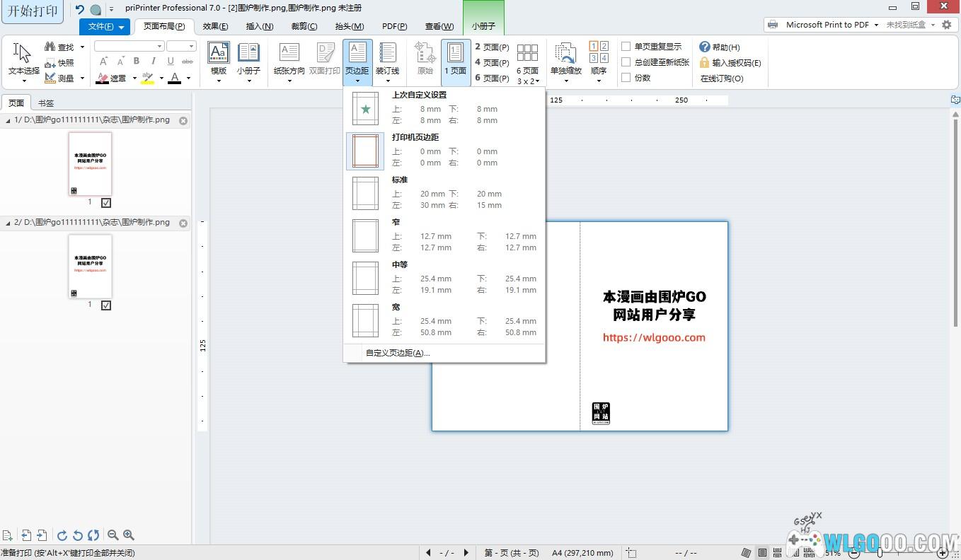Click 开始打印 start print button
This screenshot has height=560, width=961.
pyautogui.click(x=33, y=11)
